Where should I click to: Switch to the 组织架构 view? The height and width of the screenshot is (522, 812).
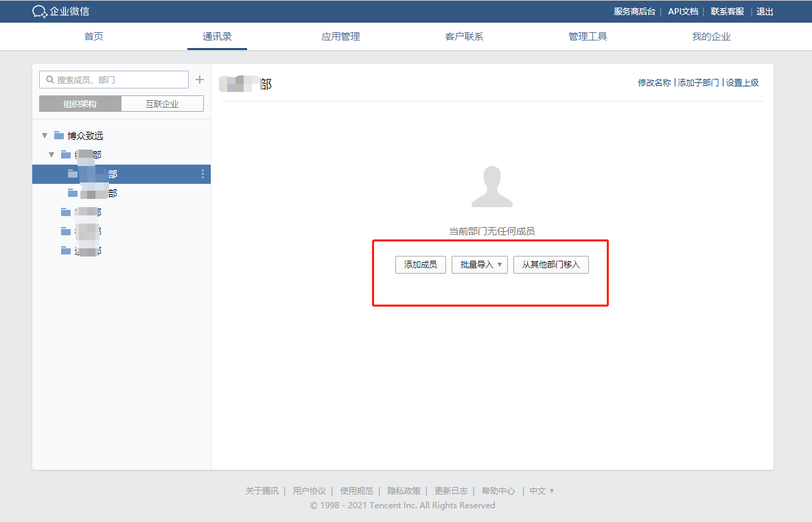point(80,104)
